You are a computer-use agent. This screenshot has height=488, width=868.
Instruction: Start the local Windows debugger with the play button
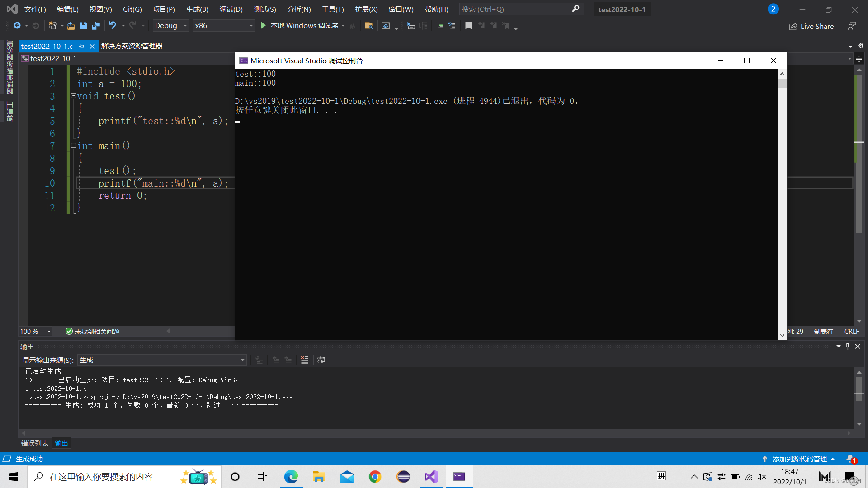(263, 26)
